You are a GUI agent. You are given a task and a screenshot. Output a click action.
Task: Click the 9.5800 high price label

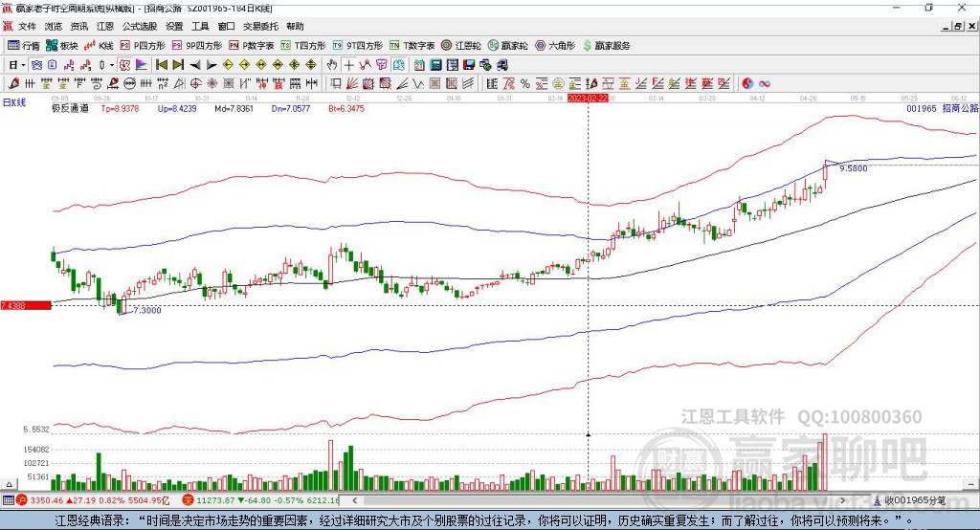click(853, 168)
